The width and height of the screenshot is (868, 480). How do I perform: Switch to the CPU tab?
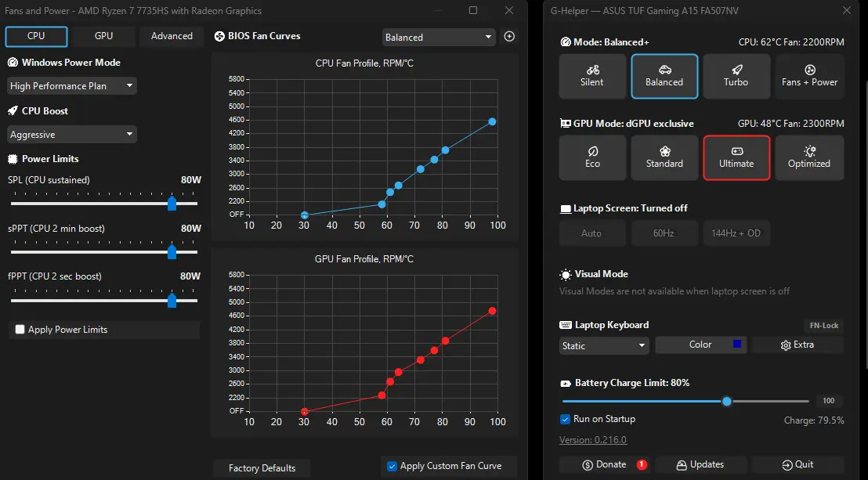click(36, 36)
